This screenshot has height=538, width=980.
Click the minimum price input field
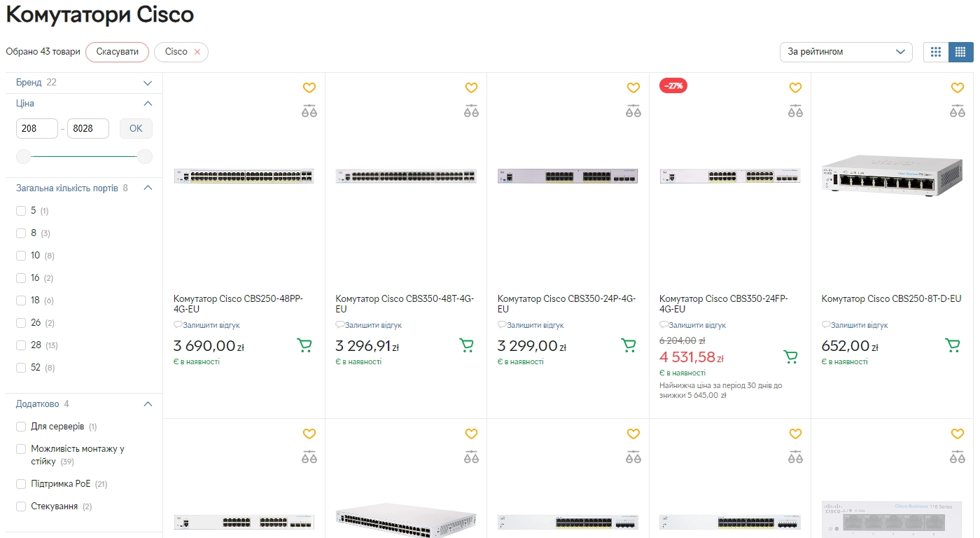pyautogui.click(x=36, y=128)
